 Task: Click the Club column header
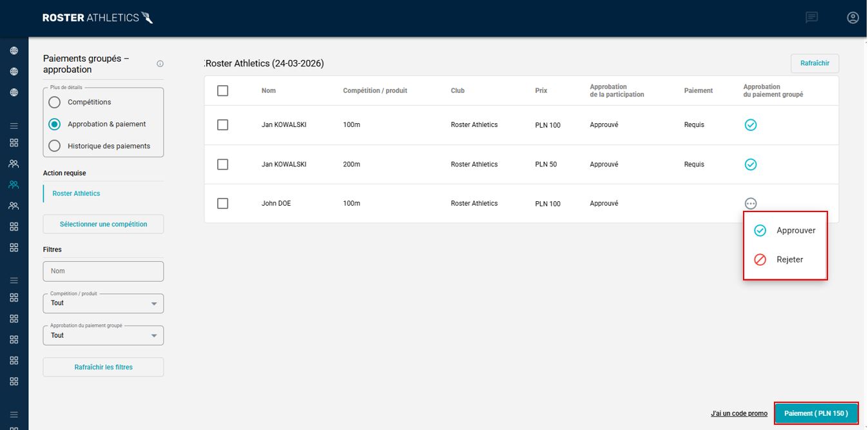point(458,91)
